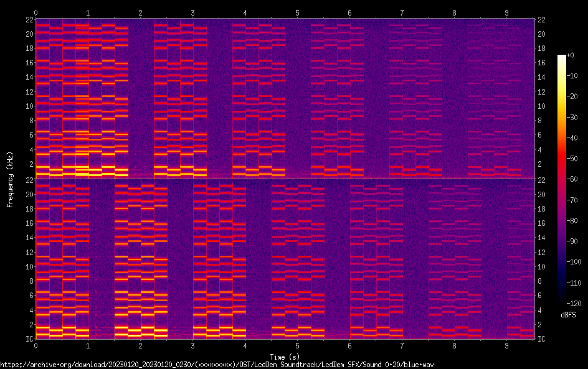Select 12 kHz on upper channel's left axis

click(x=28, y=91)
